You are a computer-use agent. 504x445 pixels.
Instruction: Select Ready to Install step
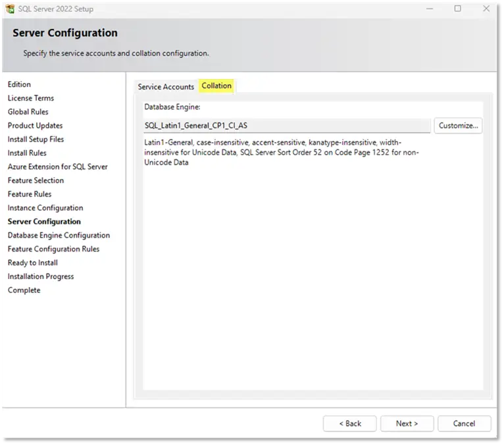tap(33, 263)
